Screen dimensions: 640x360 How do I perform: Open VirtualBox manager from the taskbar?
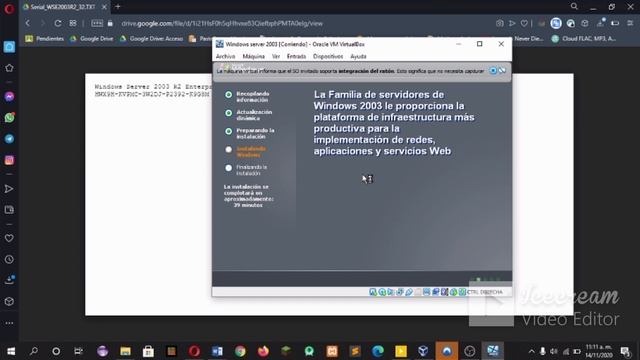click(424, 351)
